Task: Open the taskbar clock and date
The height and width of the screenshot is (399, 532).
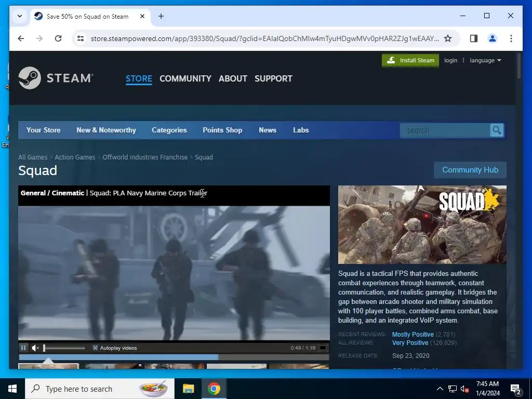Action: 487,389
